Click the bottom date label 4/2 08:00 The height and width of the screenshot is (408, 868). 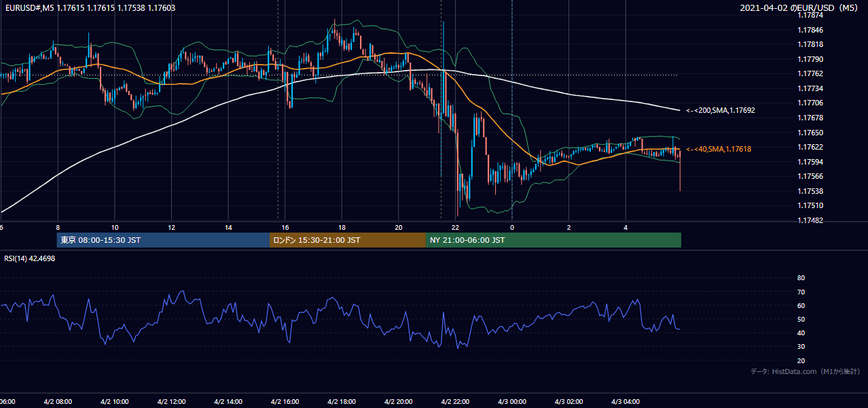click(58, 402)
